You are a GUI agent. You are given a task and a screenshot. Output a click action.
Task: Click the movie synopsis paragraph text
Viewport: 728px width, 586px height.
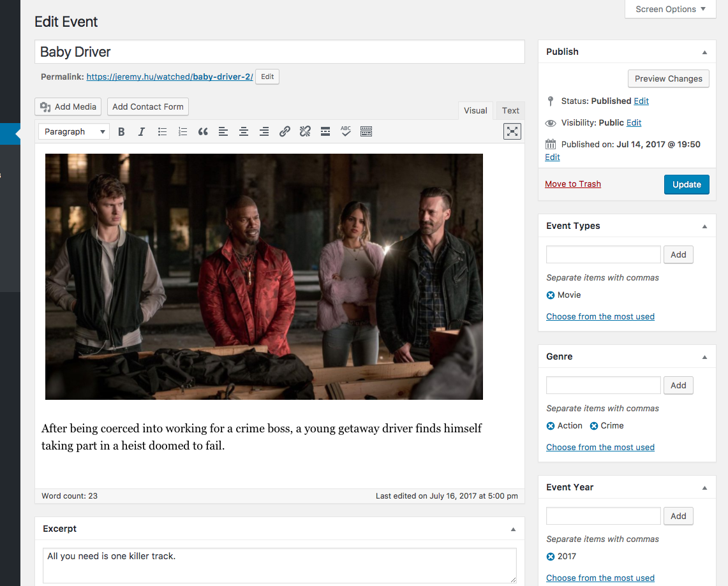click(x=262, y=437)
